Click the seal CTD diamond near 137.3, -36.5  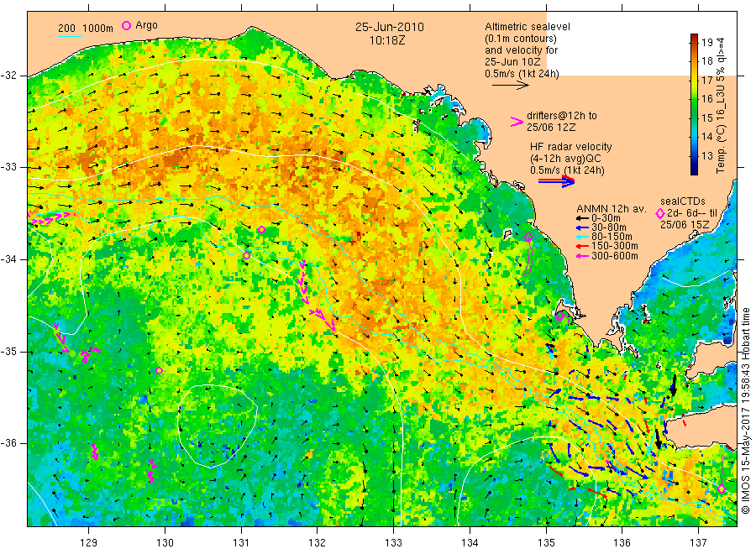click(x=722, y=489)
